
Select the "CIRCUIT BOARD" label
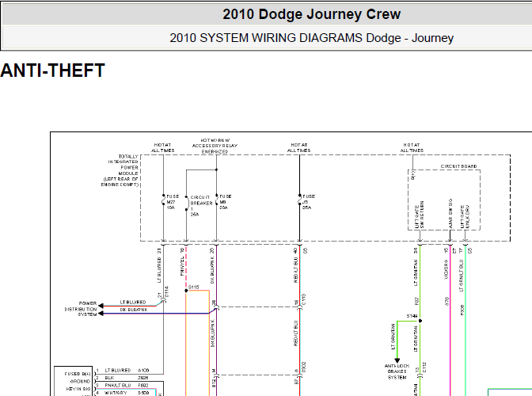point(458,166)
